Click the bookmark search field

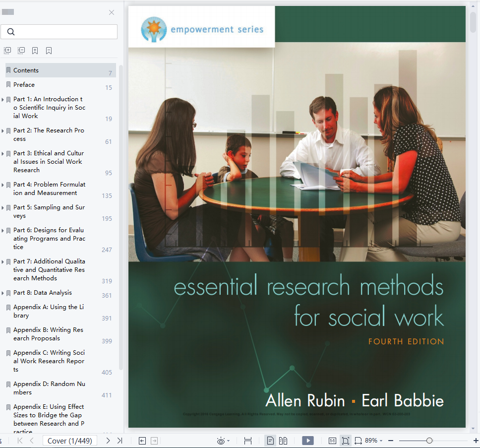click(59, 32)
